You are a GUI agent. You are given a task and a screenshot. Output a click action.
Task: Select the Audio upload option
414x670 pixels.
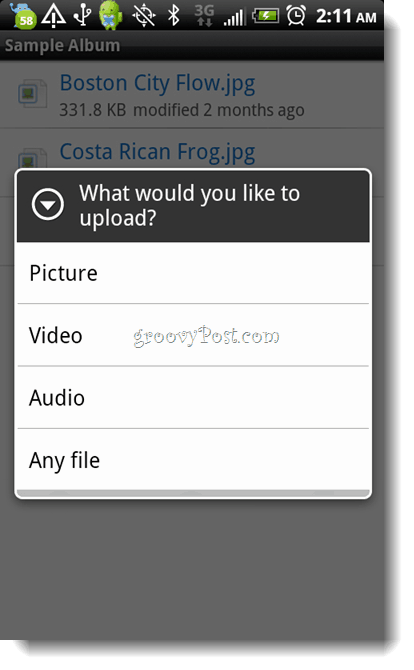(x=193, y=397)
